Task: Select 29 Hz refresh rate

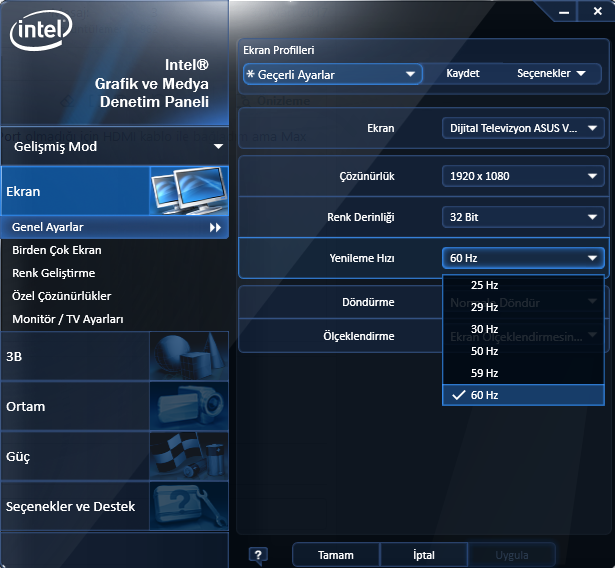Action: coord(523,307)
